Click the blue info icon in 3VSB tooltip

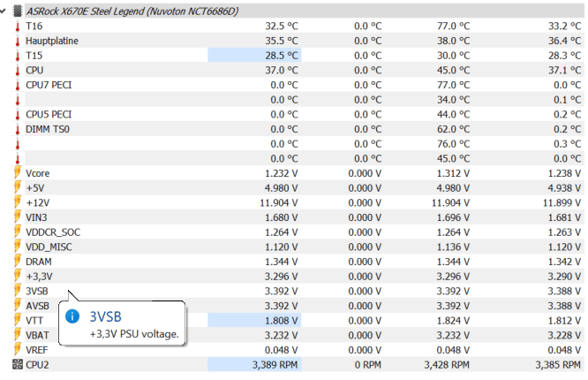pyautogui.click(x=72, y=316)
